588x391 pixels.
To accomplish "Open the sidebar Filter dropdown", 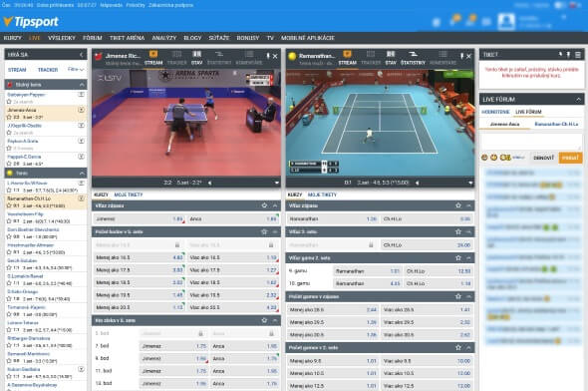I will click(x=76, y=70).
